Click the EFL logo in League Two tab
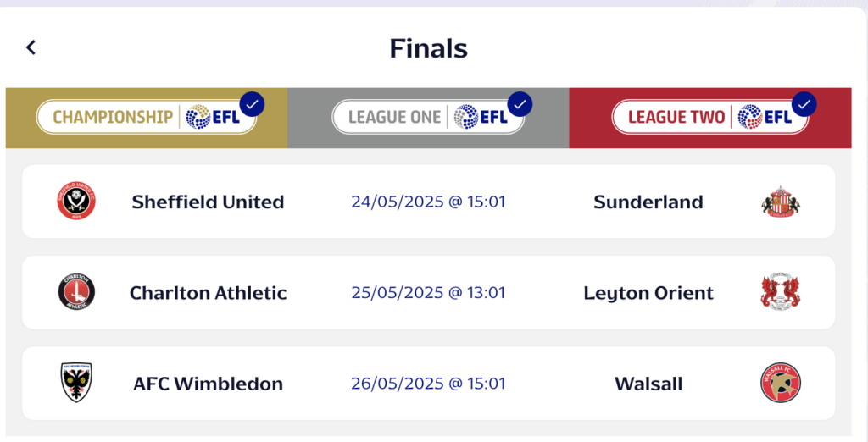This screenshot has height=442, width=868. click(765, 118)
